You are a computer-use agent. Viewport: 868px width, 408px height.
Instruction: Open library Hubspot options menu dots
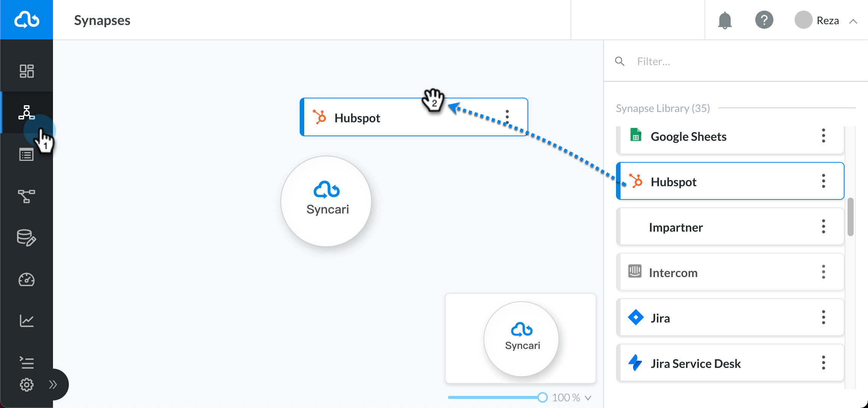823,181
